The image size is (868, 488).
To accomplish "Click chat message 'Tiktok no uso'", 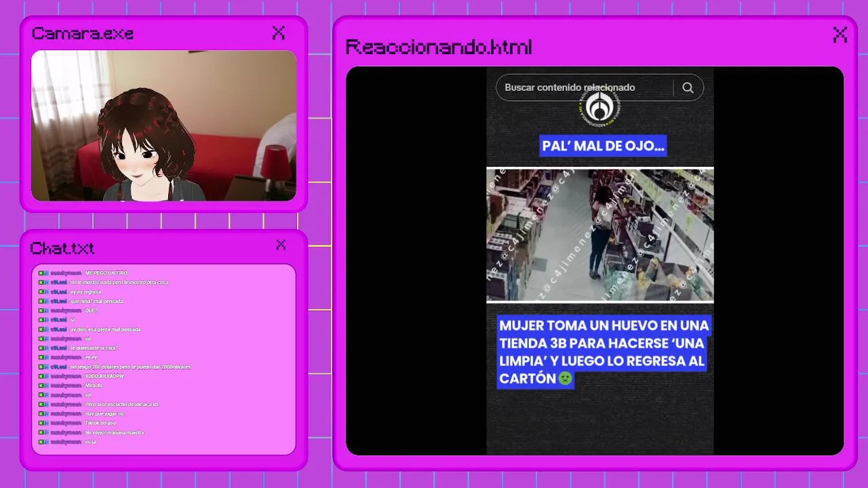I will [x=100, y=423].
